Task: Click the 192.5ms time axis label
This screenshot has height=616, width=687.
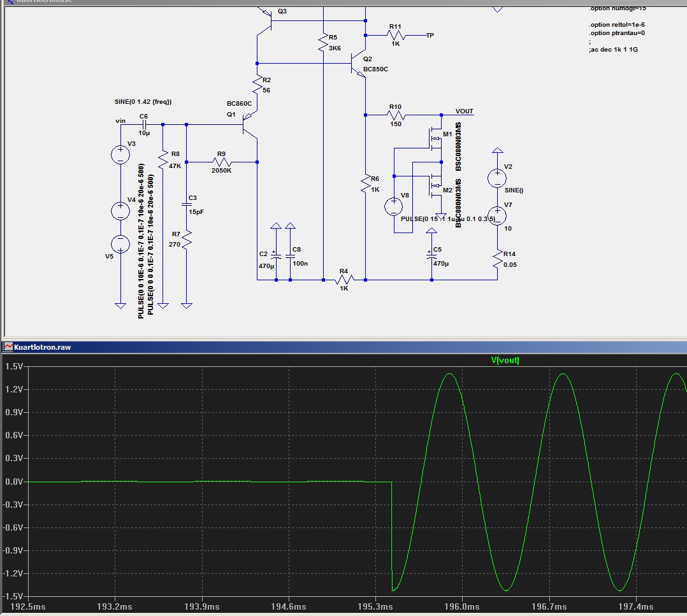Action: [x=28, y=607]
